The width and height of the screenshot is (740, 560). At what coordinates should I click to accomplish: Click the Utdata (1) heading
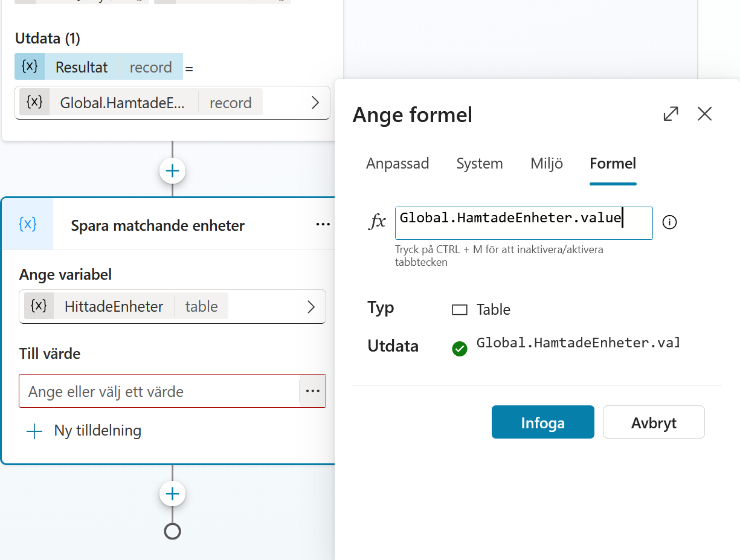pyautogui.click(x=48, y=39)
